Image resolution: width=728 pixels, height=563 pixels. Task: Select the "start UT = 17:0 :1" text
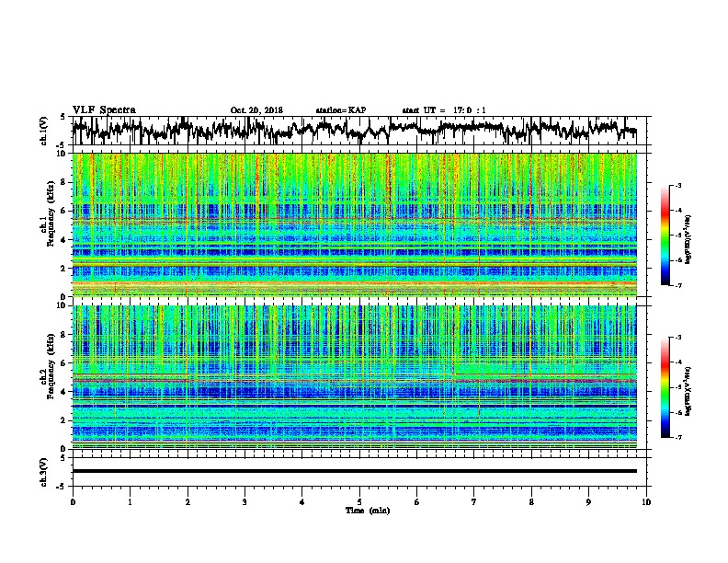click(444, 110)
